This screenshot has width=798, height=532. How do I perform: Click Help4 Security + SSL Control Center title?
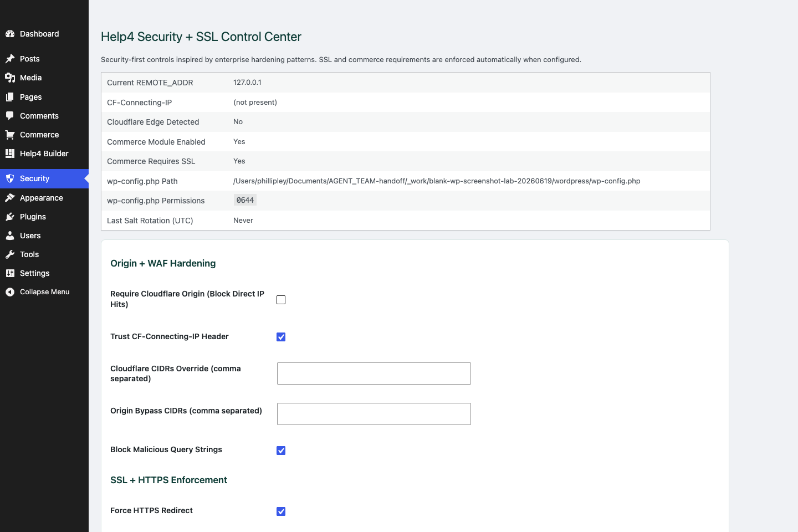point(201,37)
